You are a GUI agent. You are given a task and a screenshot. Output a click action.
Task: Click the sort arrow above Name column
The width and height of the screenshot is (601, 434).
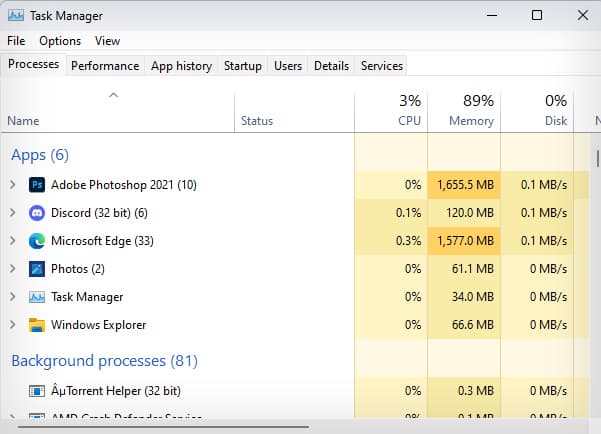point(113,95)
